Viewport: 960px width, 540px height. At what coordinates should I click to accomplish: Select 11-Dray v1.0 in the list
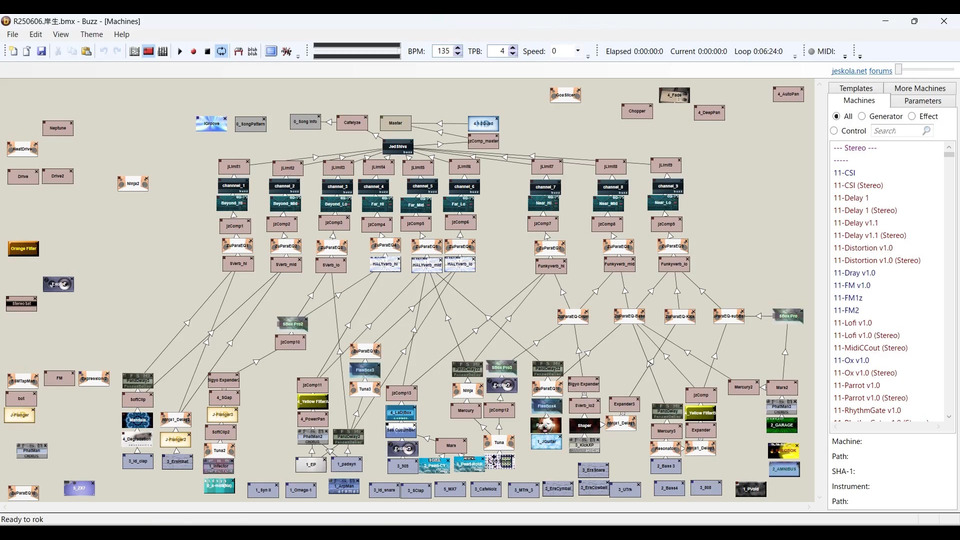(x=854, y=273)
